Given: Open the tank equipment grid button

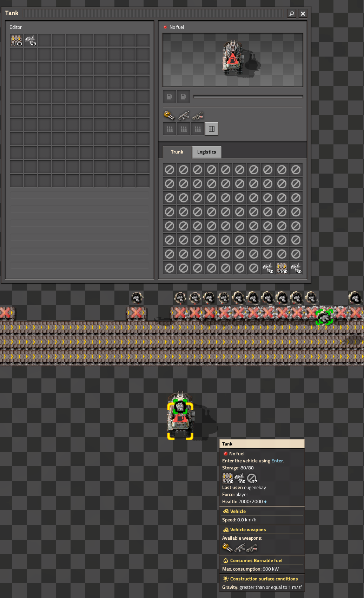Looking at the screenshot, I should (212, 129).
